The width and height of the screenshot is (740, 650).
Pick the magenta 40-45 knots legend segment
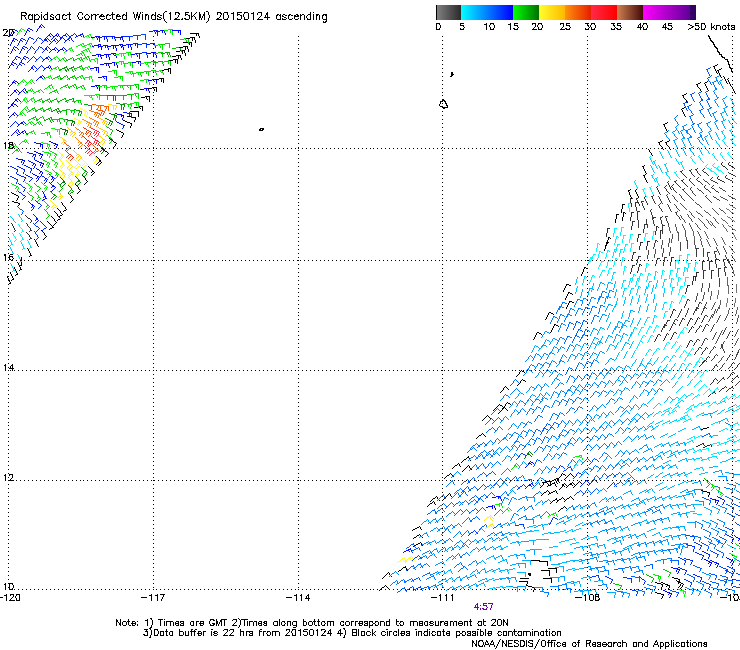click(x=656, y=12)
